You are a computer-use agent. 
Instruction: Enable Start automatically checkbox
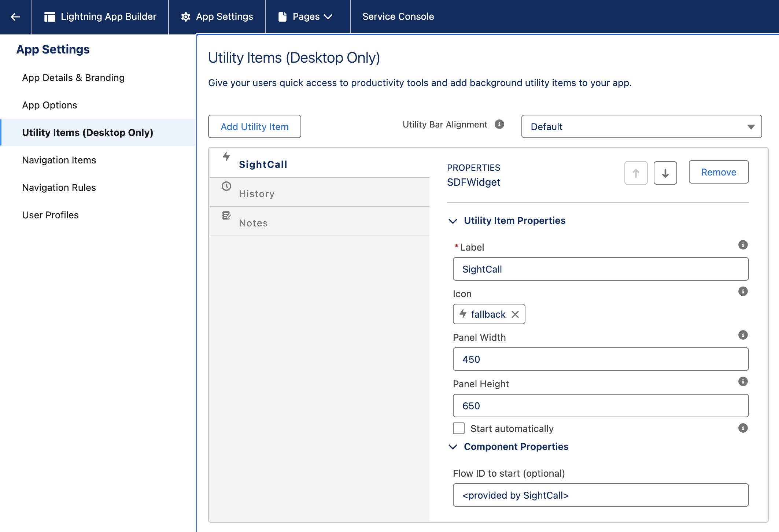click(x=459, y=428)
